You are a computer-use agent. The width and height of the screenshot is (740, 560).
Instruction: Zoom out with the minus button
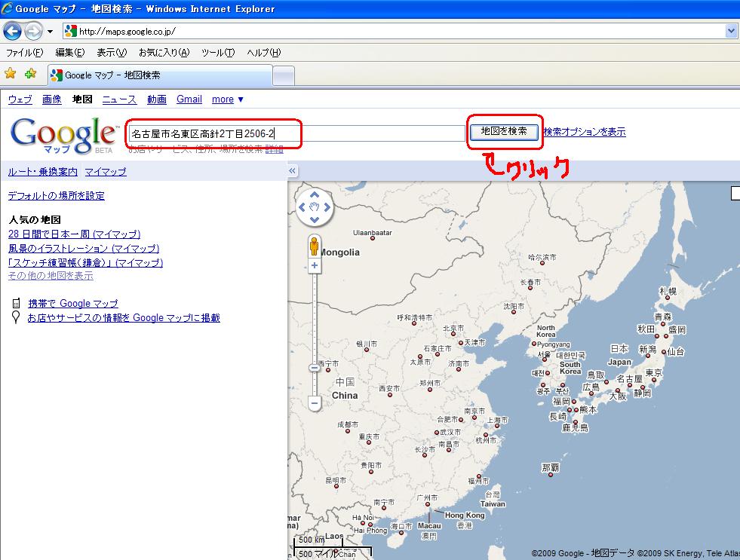[315, 403]
